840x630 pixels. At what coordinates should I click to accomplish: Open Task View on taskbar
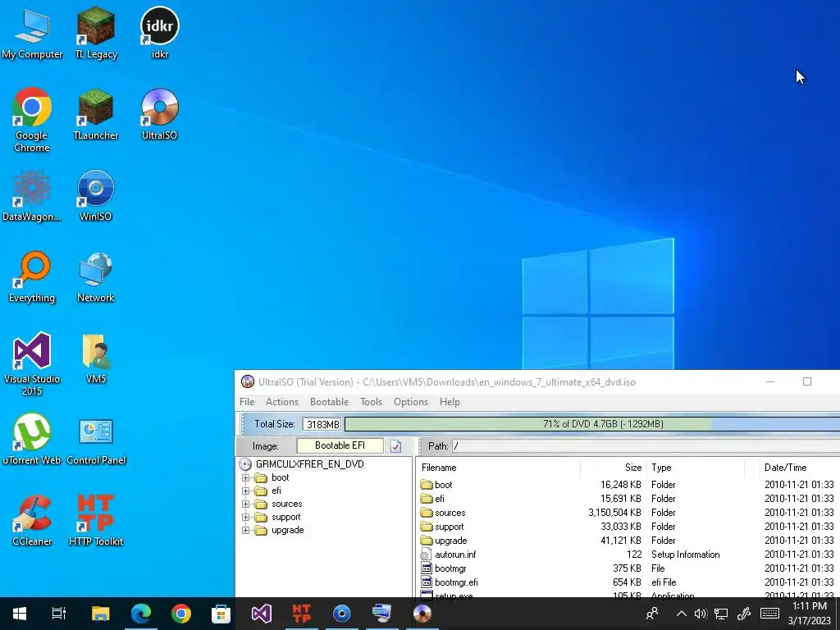tap(59, 614)
